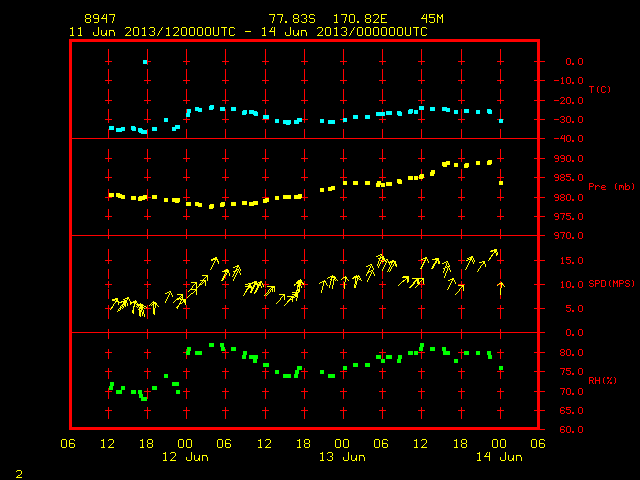Click the 15.0 wind speed tick label
The height and width of the screenshot is (480, 640).
(x=572, y=260)
